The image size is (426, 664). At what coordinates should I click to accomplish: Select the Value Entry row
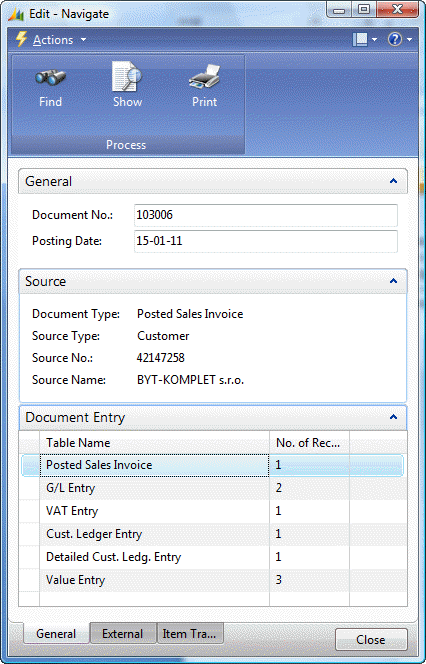pyautogui.click(x=213, y=580)
